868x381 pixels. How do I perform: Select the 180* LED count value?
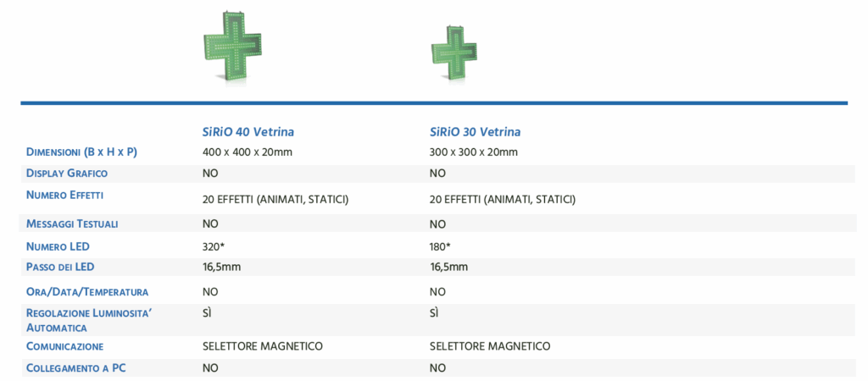(440, 246)
